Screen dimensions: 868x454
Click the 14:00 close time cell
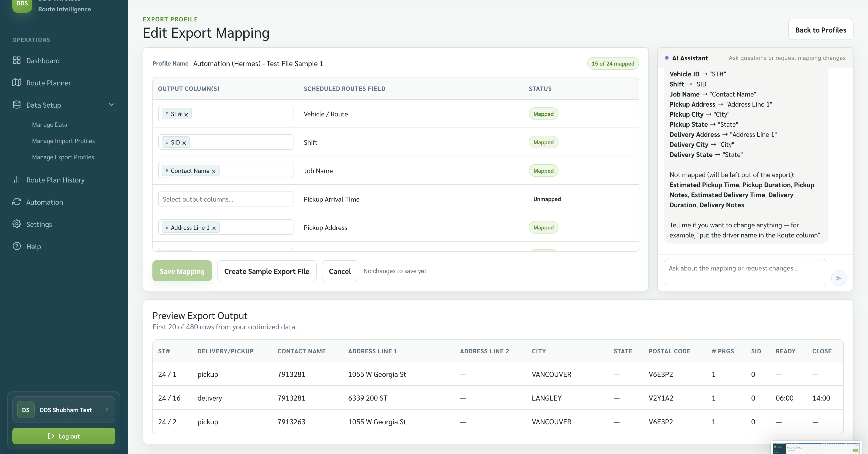821,398
